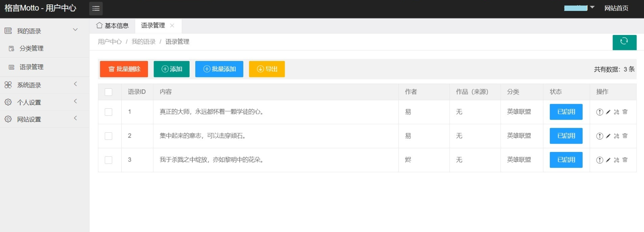Open the user account dropdown in header
Image resolution: width=644 pixels, height=232 pixels.
(579, 8)
